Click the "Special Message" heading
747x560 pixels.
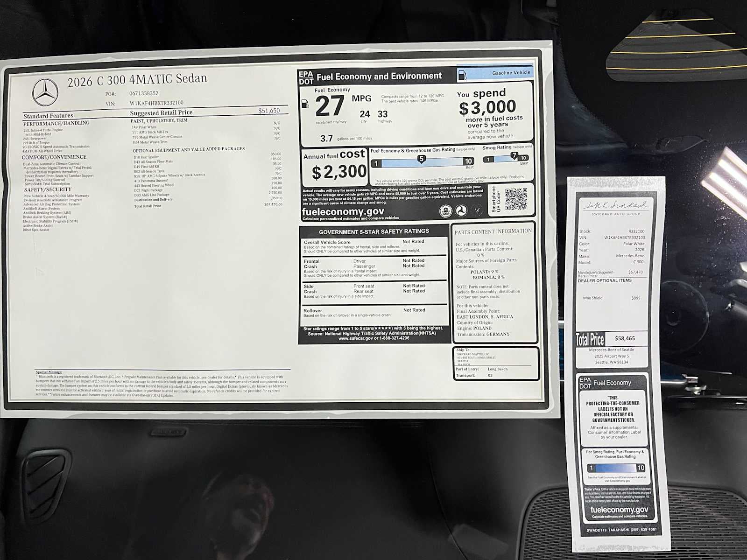pos(49,372)
